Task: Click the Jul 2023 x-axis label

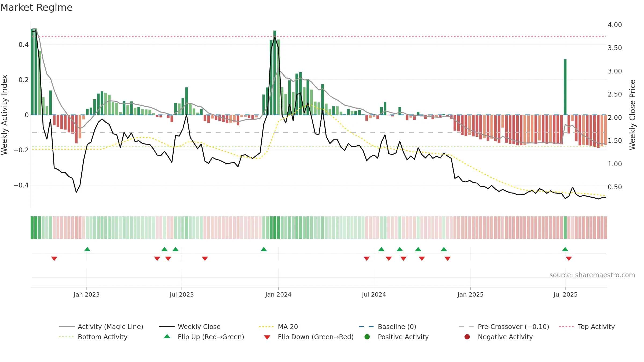Action: coord(182,294)
